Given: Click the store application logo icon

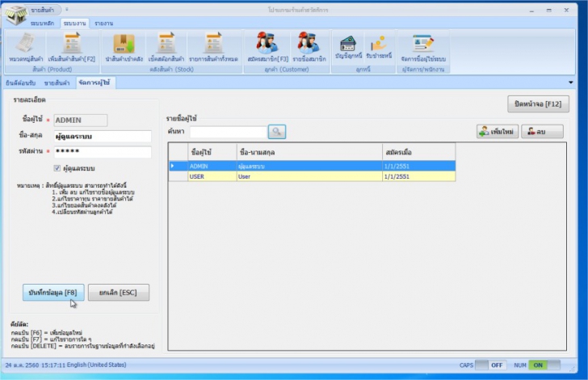Looking at the screenshot, I should [x=16, y=15].
